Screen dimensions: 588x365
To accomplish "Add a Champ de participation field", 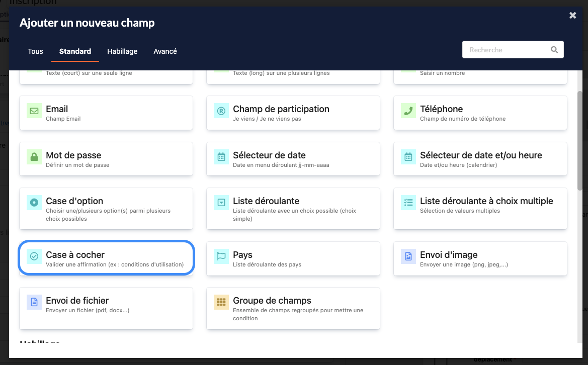I will click(293, 113).
